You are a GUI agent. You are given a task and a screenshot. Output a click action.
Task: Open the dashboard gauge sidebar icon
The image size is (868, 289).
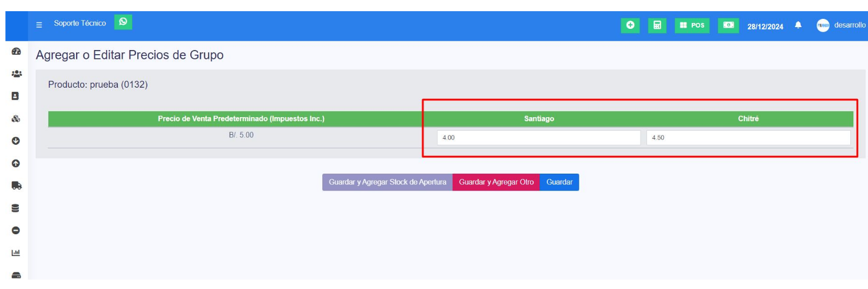click(x=16, y=51)
